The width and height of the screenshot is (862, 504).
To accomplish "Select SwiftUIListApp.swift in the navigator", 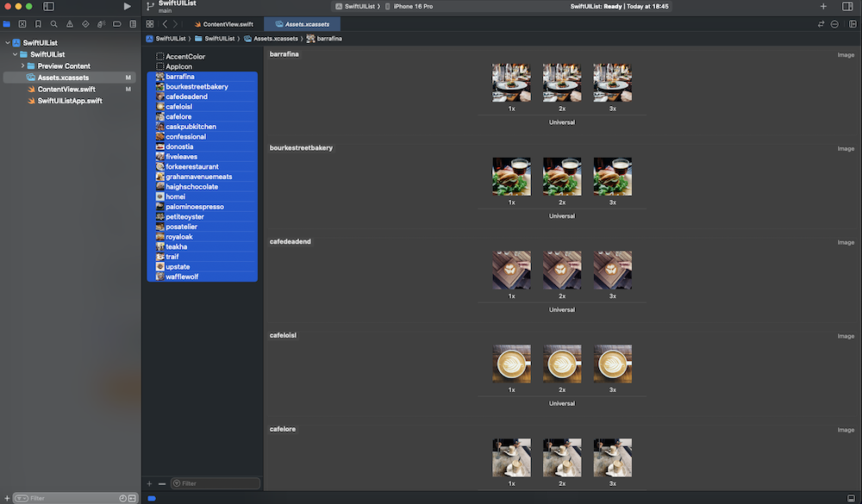I will (x=69, y=101).
